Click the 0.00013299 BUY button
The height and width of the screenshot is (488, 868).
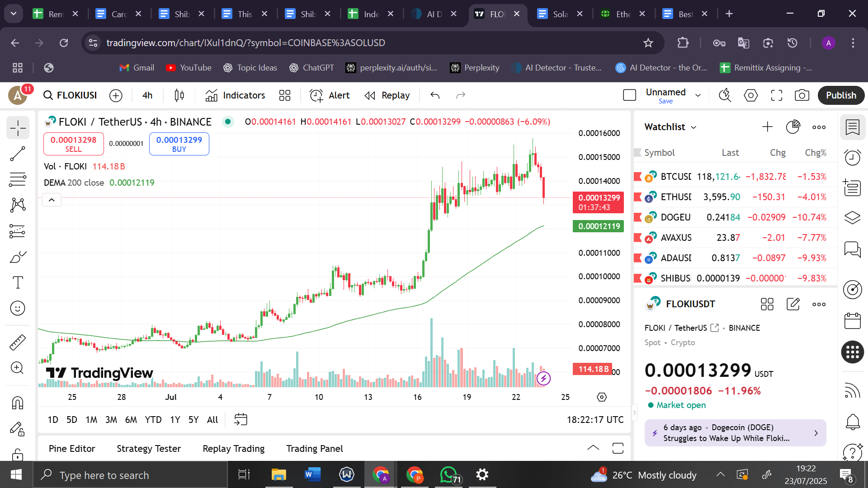point(179,144)
